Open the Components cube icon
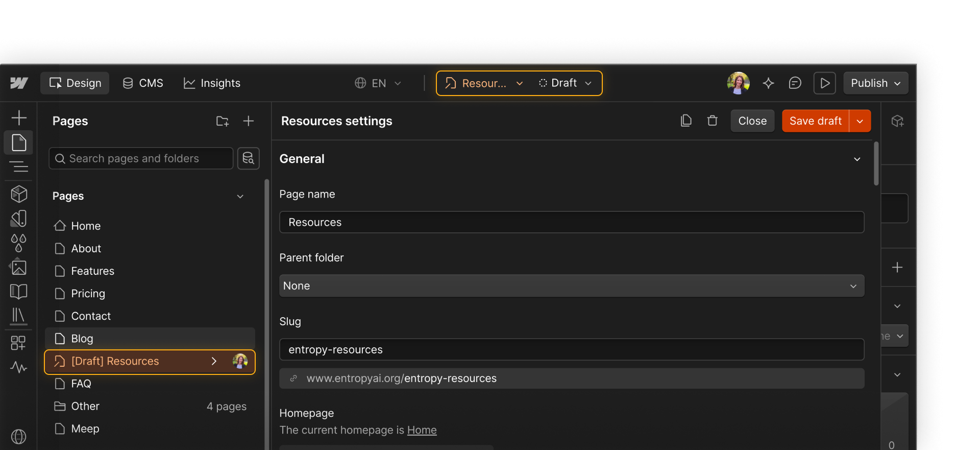The width and height of the screenshot is (980, 450). (x=19, y=194)
